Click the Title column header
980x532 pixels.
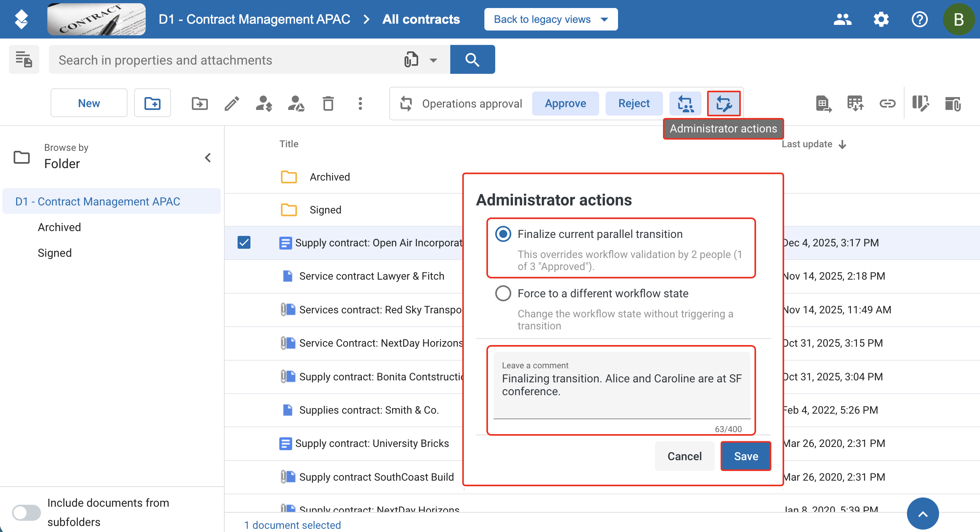point(289,144)
